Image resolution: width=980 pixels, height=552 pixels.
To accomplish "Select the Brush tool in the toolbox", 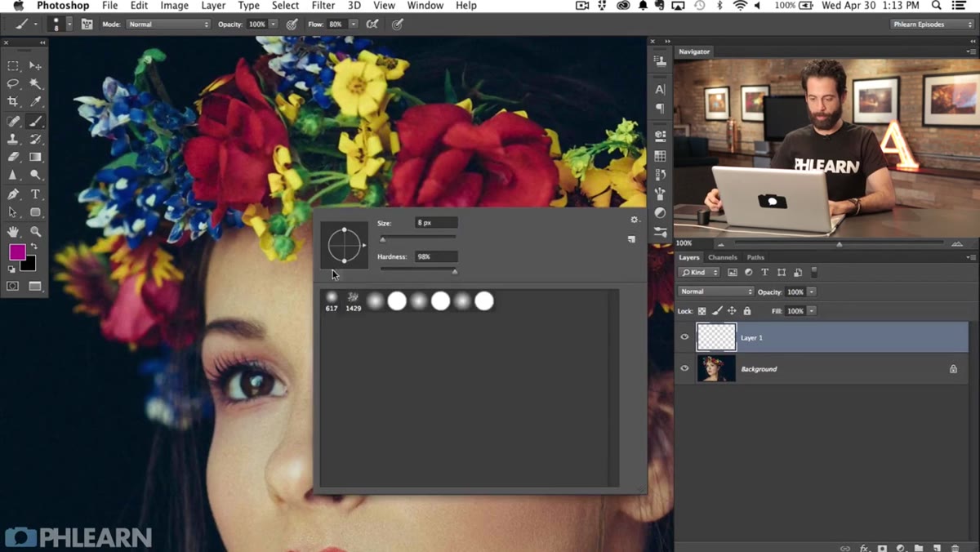I will point(35,122).
